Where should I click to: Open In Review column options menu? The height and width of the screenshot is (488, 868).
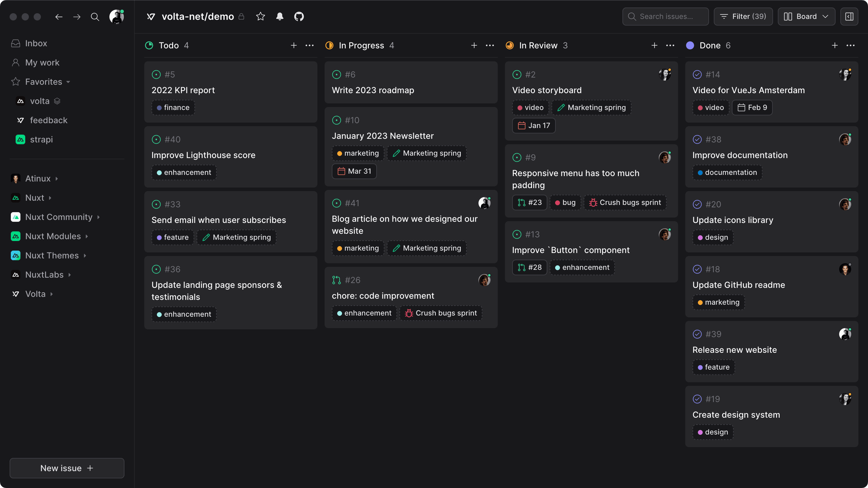(670, 45)
